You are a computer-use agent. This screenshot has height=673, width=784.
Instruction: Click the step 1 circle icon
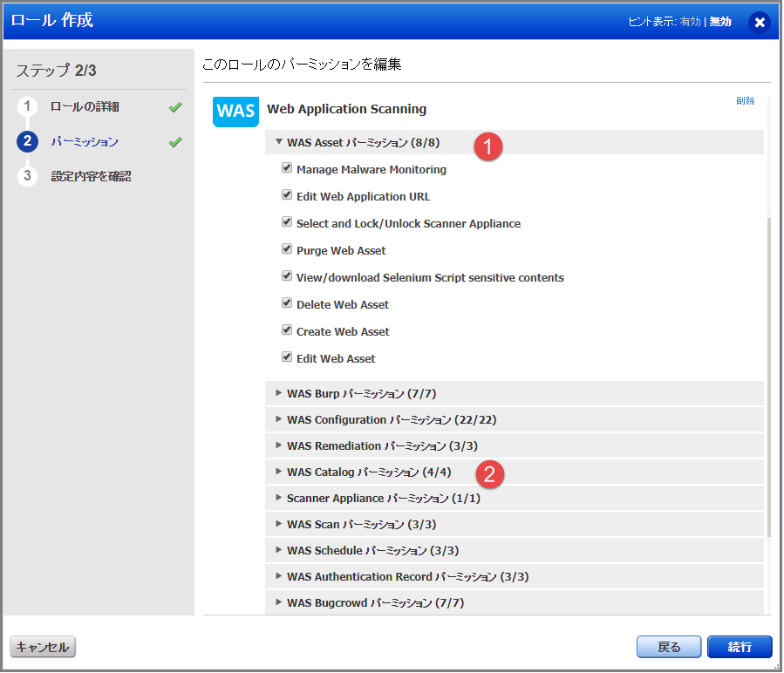[27, 106]
